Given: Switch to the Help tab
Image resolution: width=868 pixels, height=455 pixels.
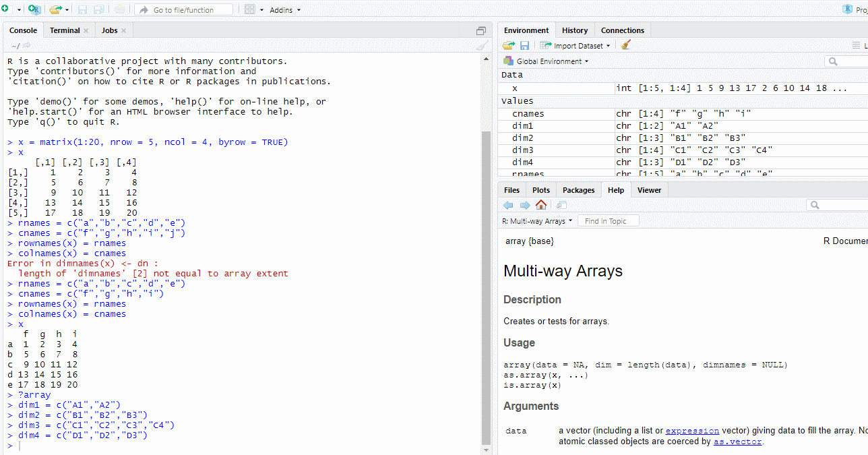Looking at the screenshot, I should click(616, 190).
